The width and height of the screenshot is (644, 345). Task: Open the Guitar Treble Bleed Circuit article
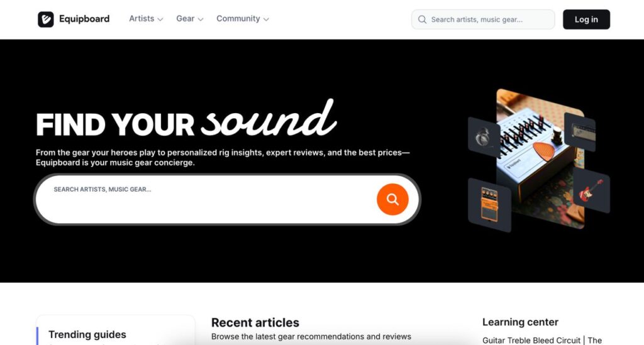tap(542, 341)
